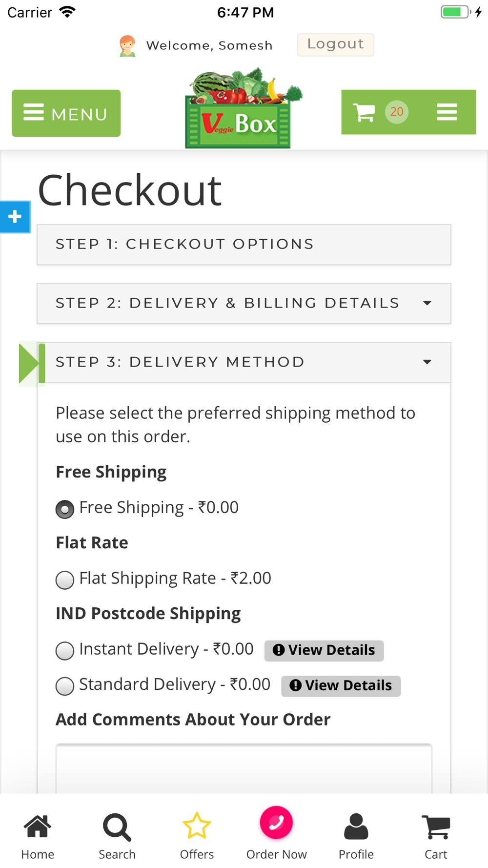Image resolution: width=488 pixels, height=868 pixels.
Task: Select the Free Shipping radio option
Action: pyautogui.click(x=65, y=509)
